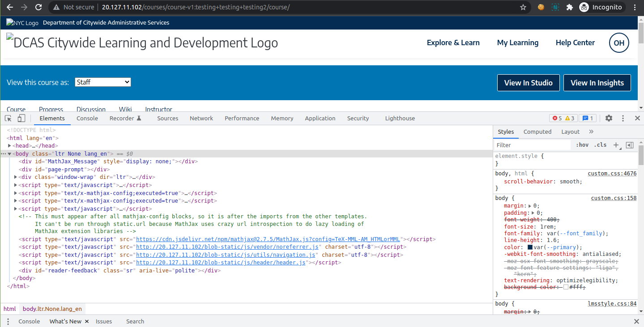Open the lmsstyle.css:84 source link
The image size is (644, 327).
tap(612, 304)
